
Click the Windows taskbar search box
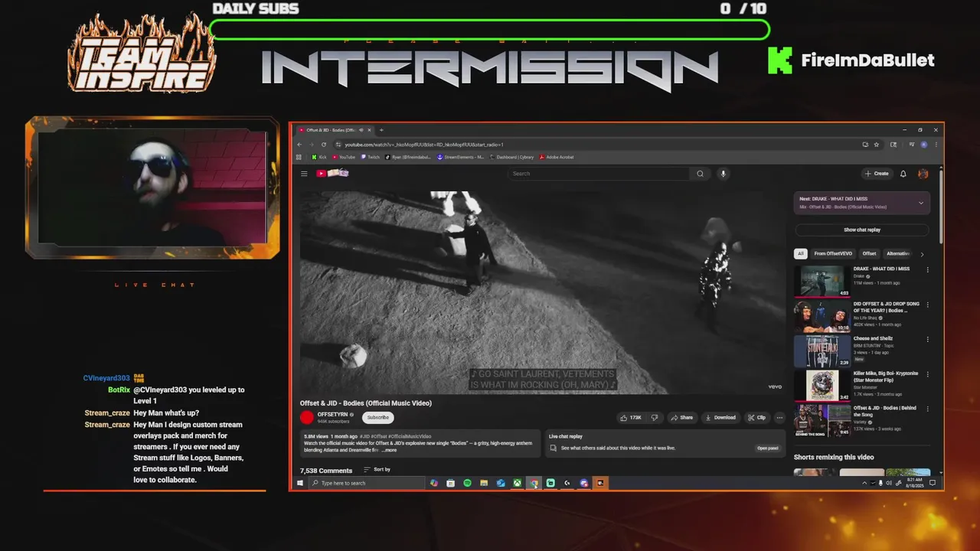[x=366, y=483]
